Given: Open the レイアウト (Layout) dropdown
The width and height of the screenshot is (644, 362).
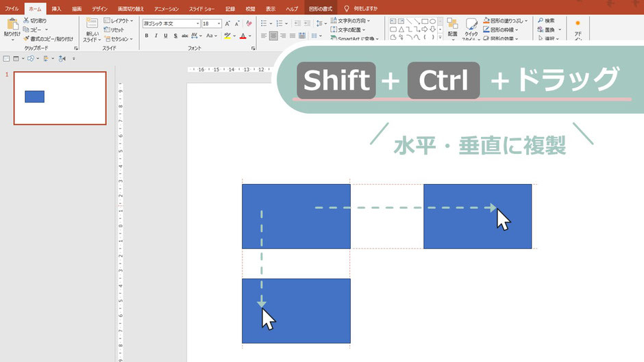Looking at the screenshot, I should 119,21.
